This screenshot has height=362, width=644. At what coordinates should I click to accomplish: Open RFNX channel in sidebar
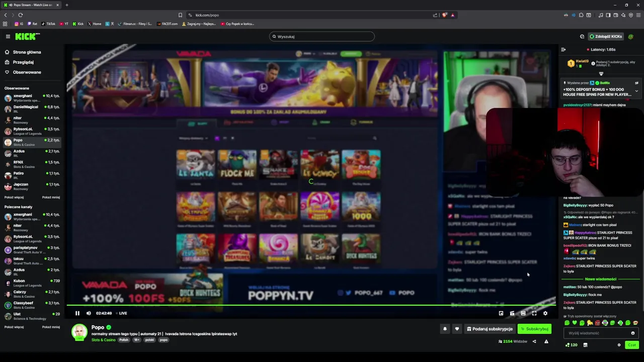point(32,164)
